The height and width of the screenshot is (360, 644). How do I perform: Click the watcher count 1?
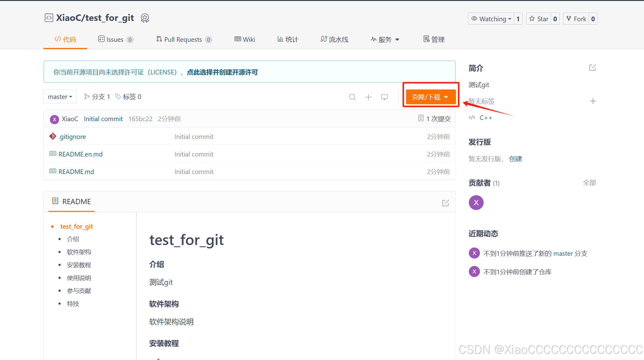pyautogui.click(x=518, y=19)
